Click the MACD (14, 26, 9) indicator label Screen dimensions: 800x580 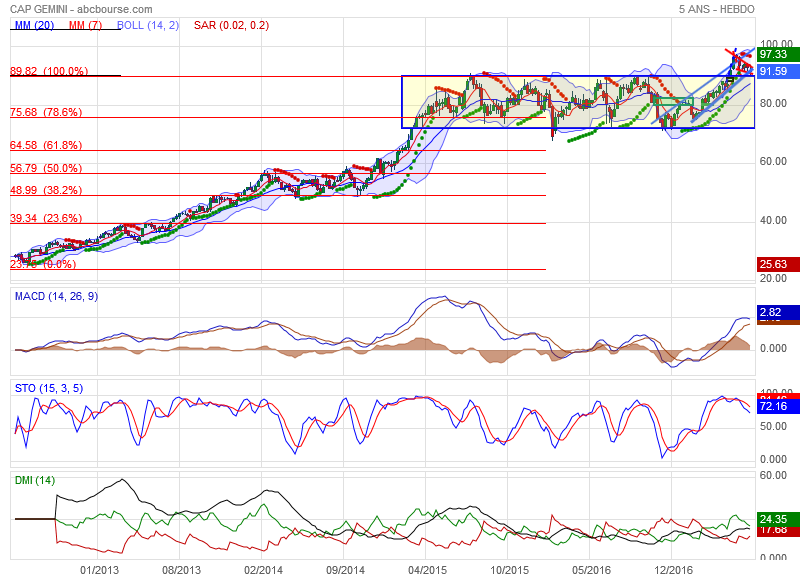coord(56,296)
